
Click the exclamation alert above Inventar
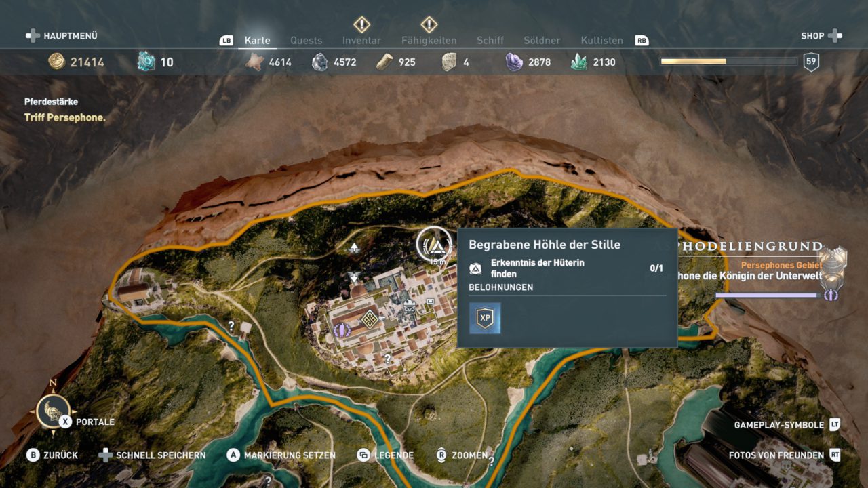[x=361, y=25]
